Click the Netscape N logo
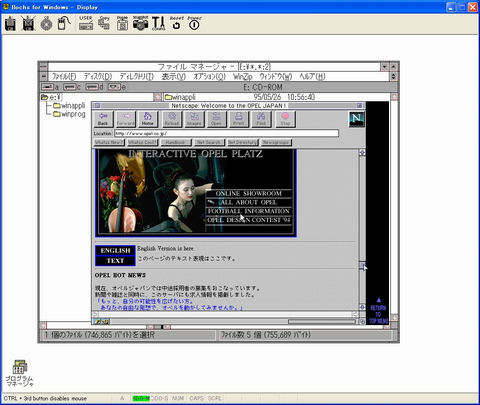This screenshot has width=480, height=405. click(x=357, y=119)
